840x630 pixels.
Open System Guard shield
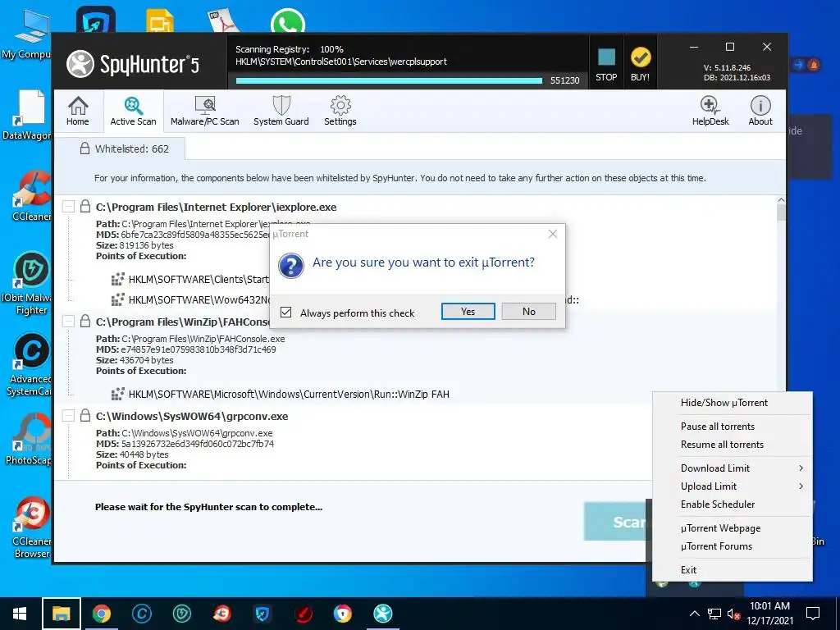[x=281, y=111]
